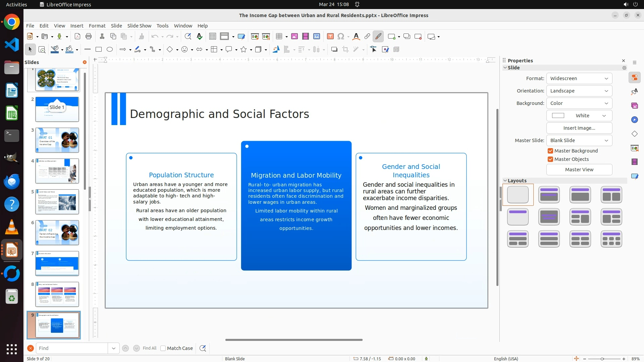This screenshot has width=644, height=362.
Task: Open the White background color swatch
Action: pyautogui.click(x=579, y=116)
